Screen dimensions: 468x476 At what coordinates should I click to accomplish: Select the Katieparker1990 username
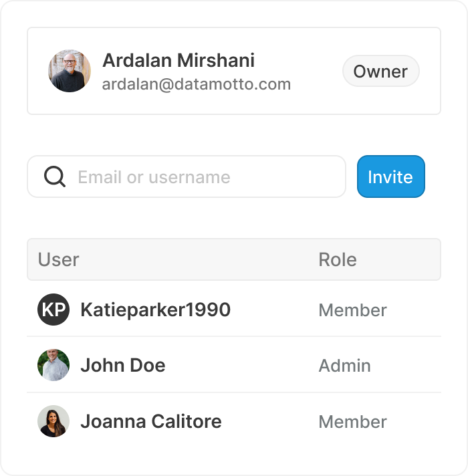click(155, 310)
